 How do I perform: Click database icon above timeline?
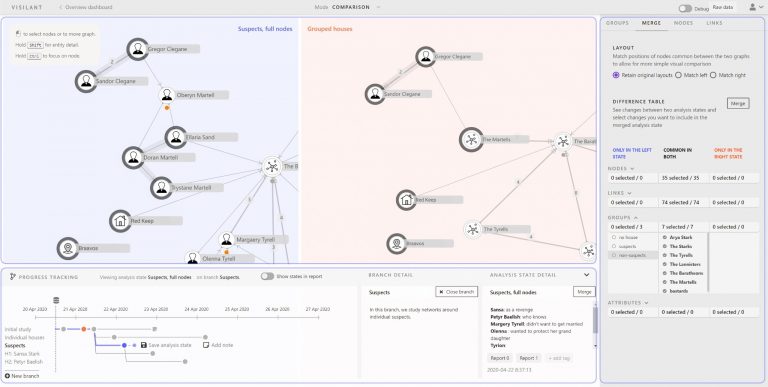tap(56, 300)
